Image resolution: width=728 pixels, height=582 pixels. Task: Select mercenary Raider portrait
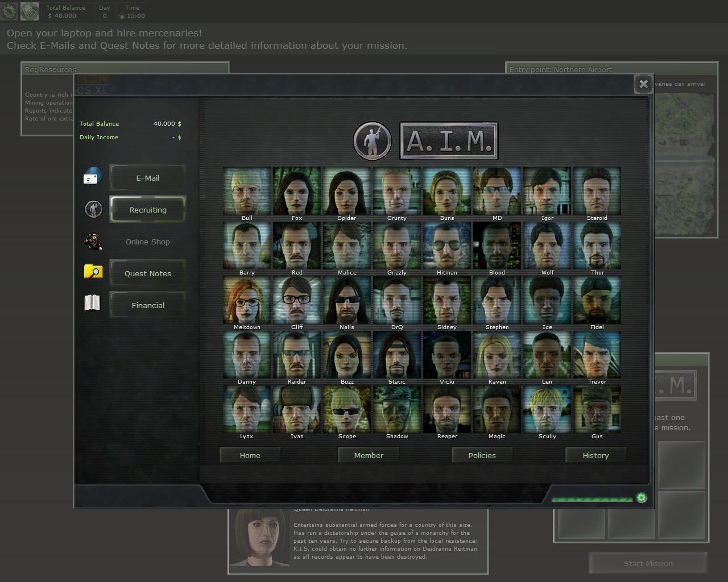[297, 355]
